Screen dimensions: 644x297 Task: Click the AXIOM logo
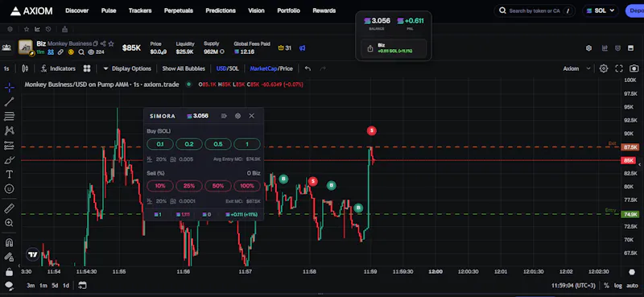coord(31,10)
